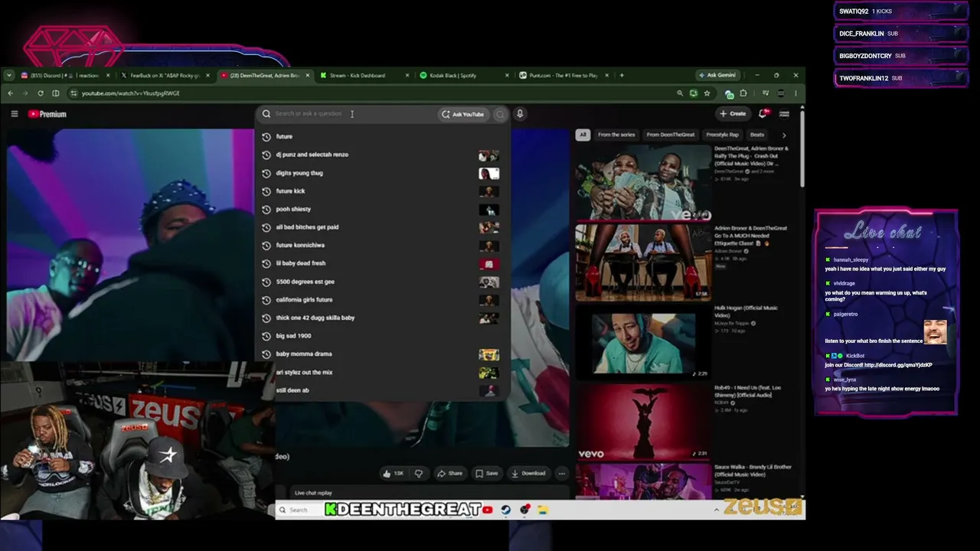
Task: Open browser extensions puzzle icon
Action: tap(743, 93)
